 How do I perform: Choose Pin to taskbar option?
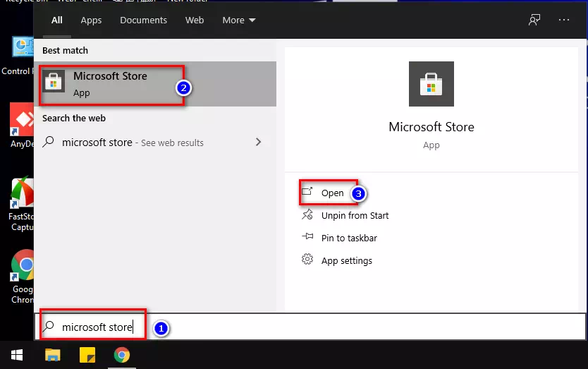coord(349,238)
